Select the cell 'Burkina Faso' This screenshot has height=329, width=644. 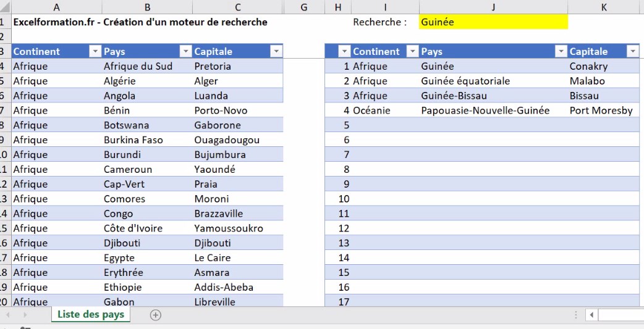coord(147,140)
